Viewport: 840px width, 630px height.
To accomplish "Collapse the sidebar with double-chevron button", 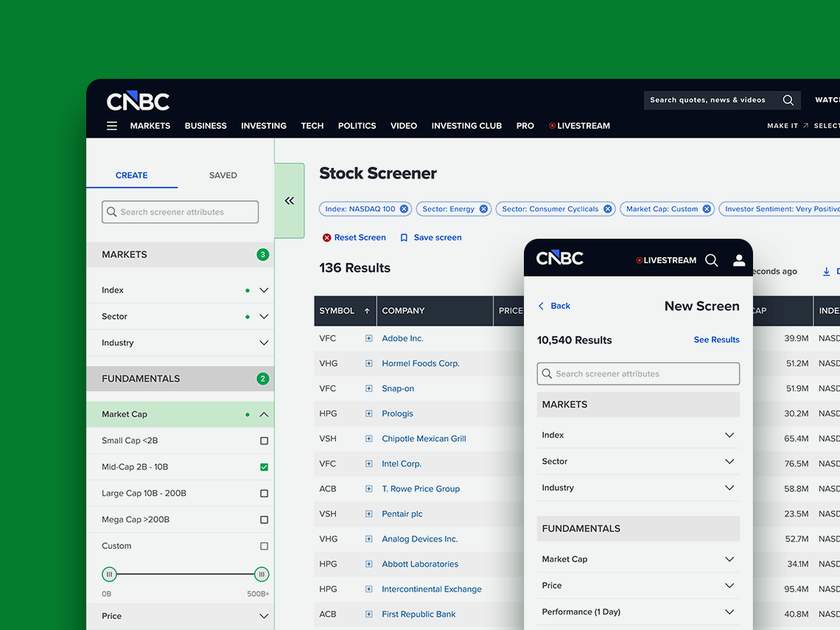I will tap(290, 200).
